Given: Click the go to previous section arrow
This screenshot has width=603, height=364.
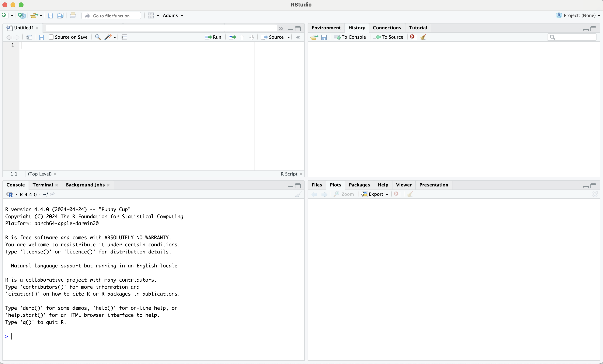Looking at the screenshot, I should (242, 37).
